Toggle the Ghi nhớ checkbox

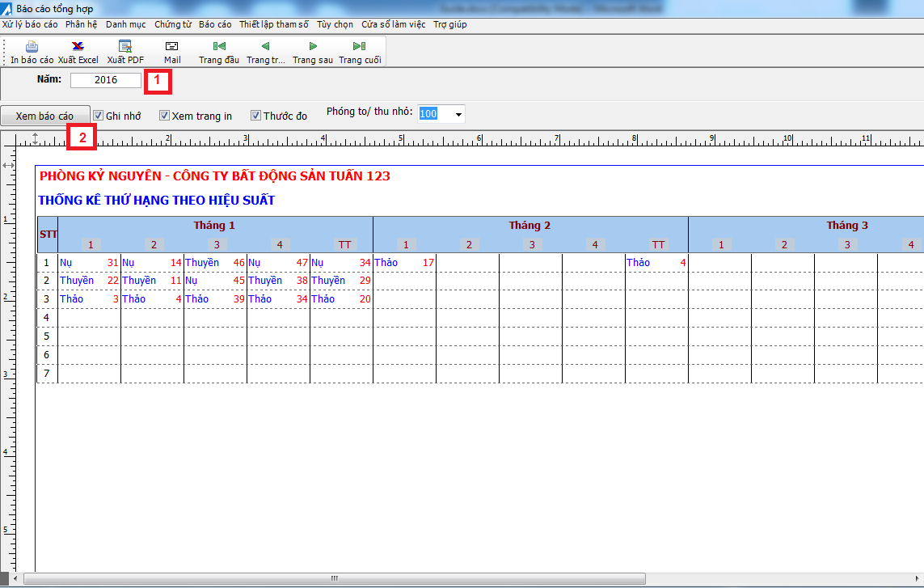[x=99, y=116]
